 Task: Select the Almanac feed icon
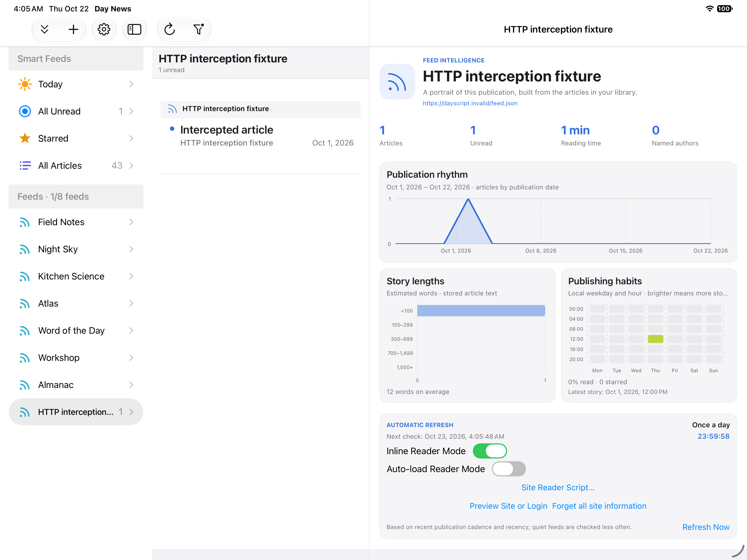[25, 385]
